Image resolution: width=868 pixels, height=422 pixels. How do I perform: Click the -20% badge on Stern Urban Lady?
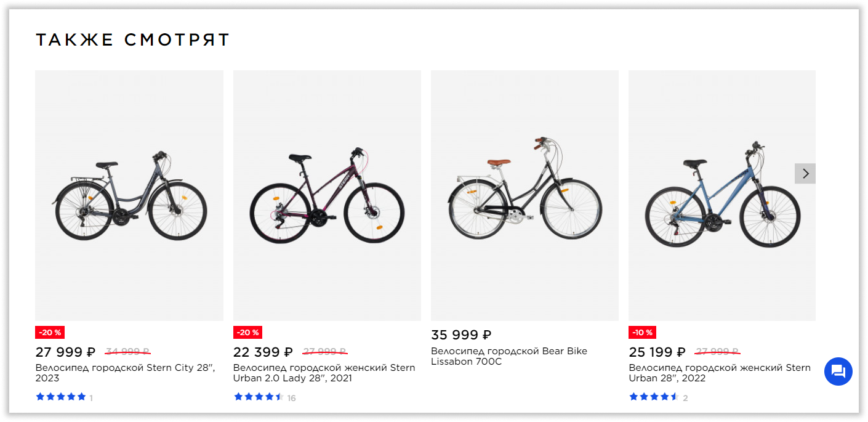tap(247, 332)
